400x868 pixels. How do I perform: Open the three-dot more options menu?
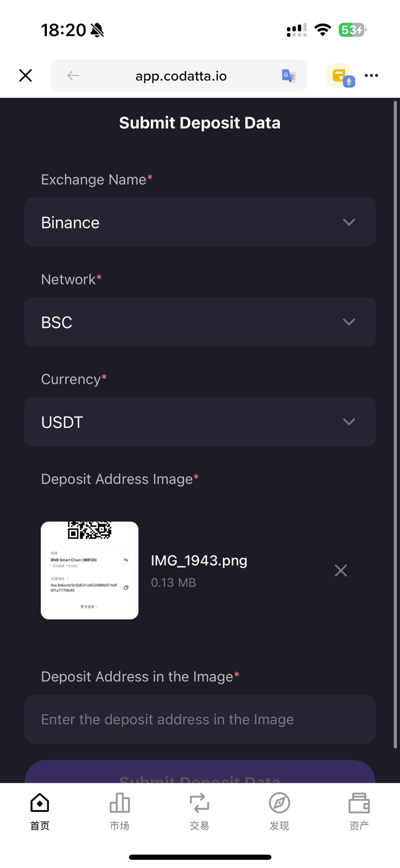coord(371,75)
